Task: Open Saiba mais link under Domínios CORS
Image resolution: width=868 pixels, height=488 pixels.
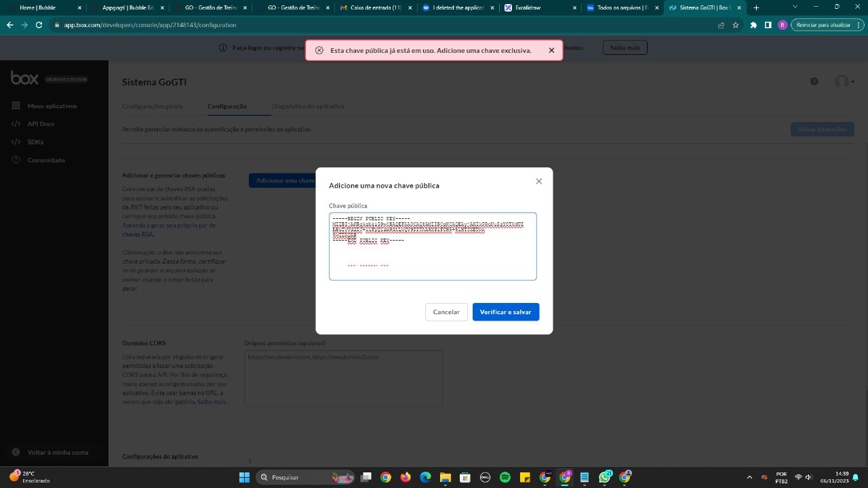Action: click(212, 402)
